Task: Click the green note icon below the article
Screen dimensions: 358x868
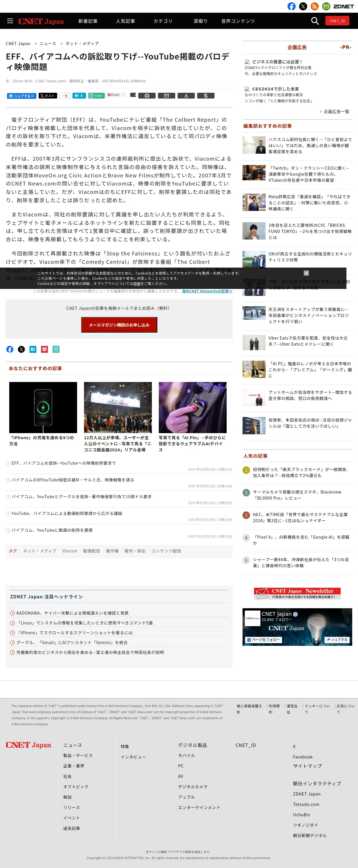Action: [x=56, y=349]
